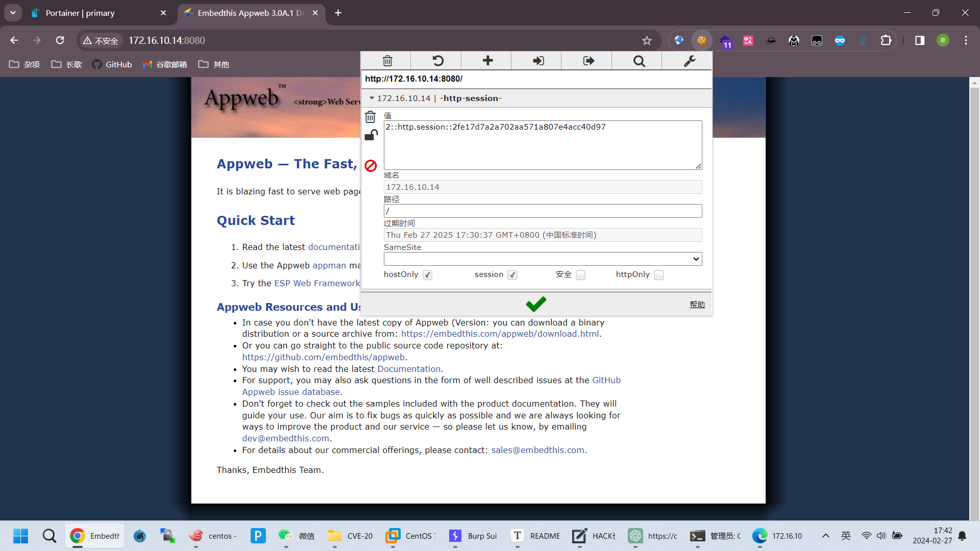Click the Documentation link in resources list
The image size is (980, 551).
click(409, 369)
